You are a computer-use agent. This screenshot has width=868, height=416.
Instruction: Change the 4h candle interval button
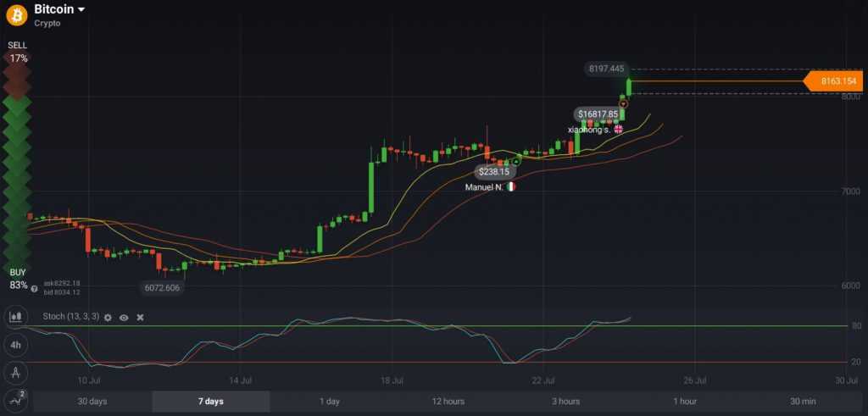click(x=16, y=345)
